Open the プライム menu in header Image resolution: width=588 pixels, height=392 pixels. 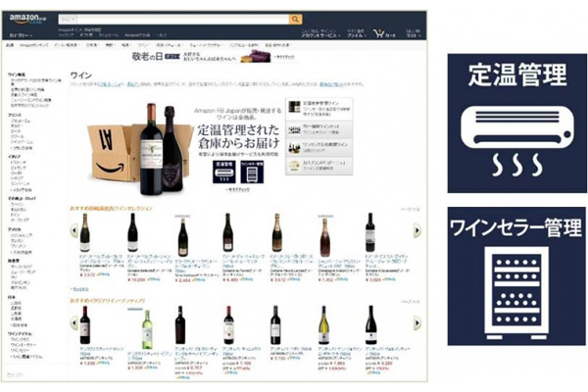click(x=357, y=35)
